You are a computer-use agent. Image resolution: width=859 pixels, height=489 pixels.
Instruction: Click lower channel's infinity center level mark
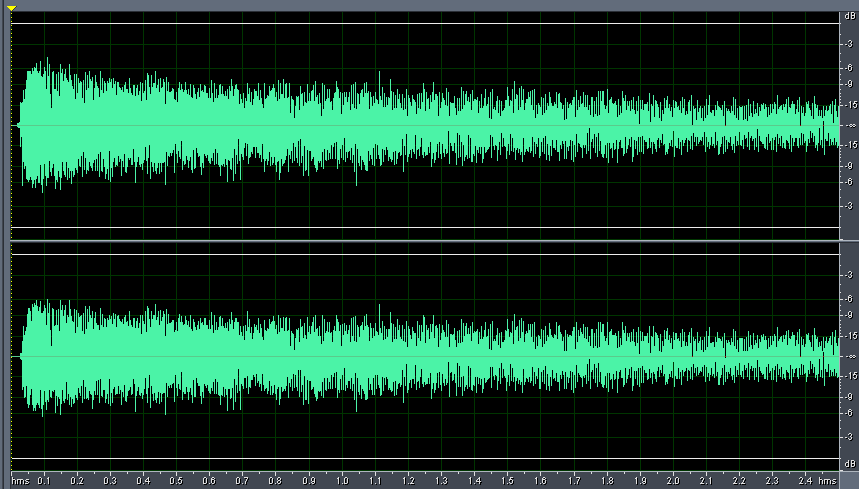848,357
